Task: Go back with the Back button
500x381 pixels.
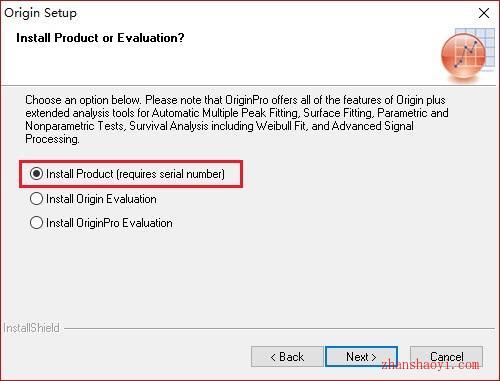Action: click(287, 357)
